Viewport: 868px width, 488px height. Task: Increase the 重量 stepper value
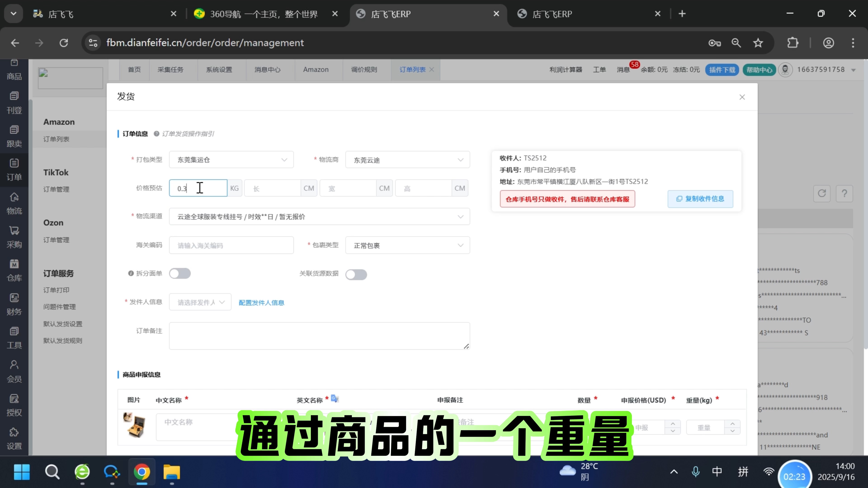coord(733,424)
